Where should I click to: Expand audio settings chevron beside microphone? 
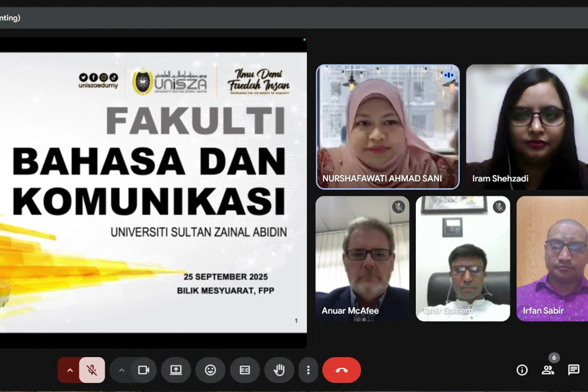click(70, 370)
